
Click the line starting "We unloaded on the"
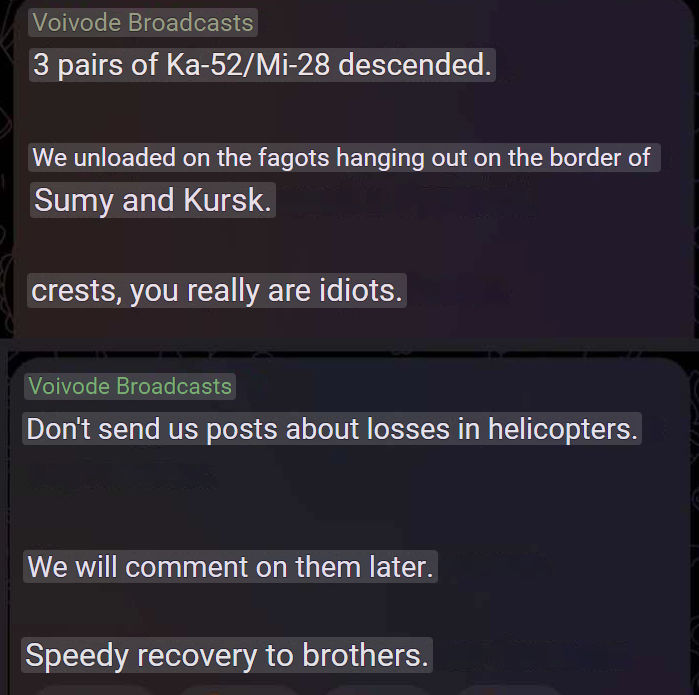(x=344, y=157)
